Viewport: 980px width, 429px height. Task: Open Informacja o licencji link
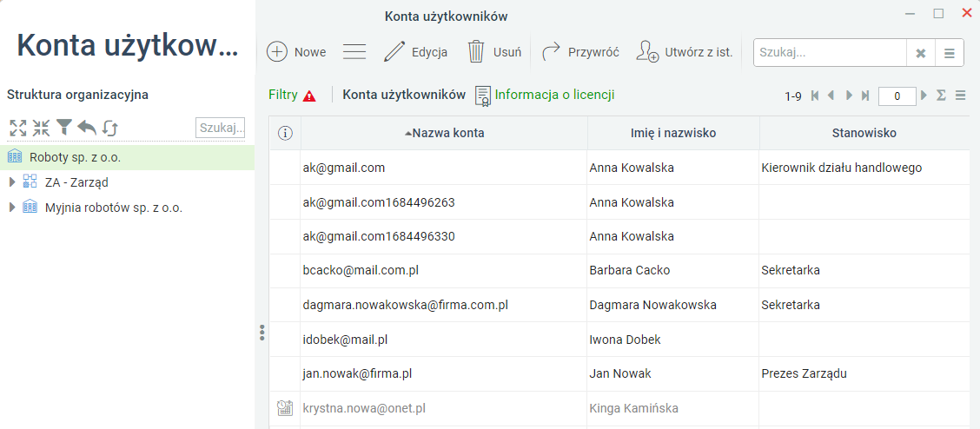[555, 95]
